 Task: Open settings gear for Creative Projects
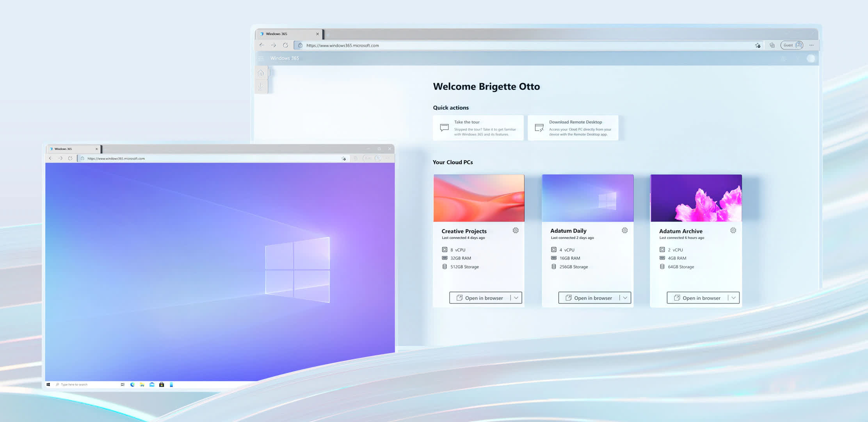pyautogui.click(x=516, y=231)
